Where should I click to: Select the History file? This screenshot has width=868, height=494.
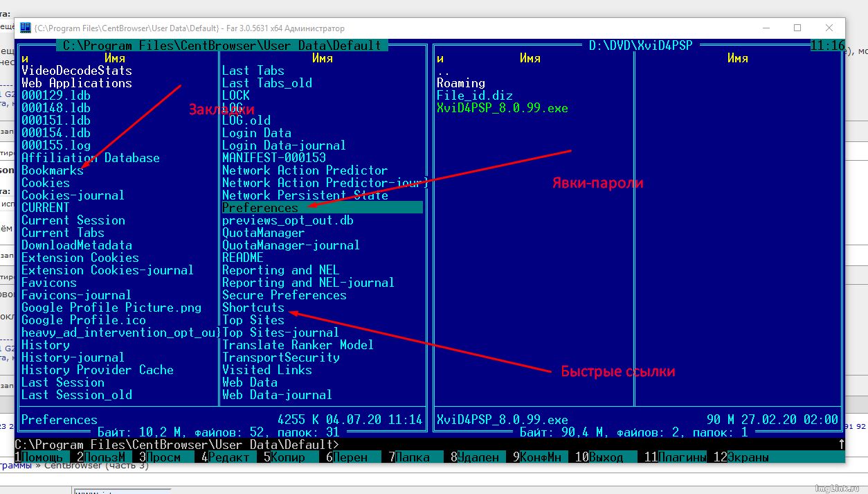click(x=46, y=345)
